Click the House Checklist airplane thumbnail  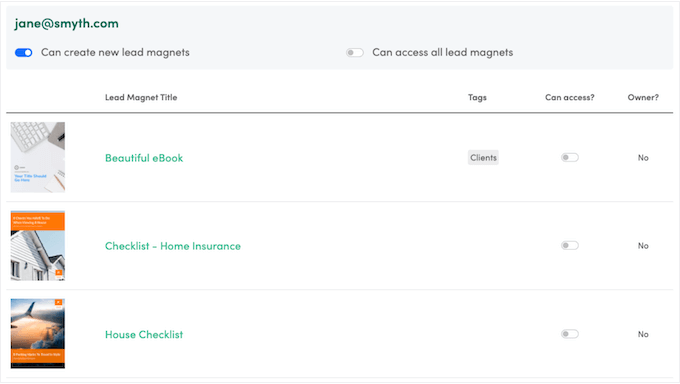pos(38,334)
